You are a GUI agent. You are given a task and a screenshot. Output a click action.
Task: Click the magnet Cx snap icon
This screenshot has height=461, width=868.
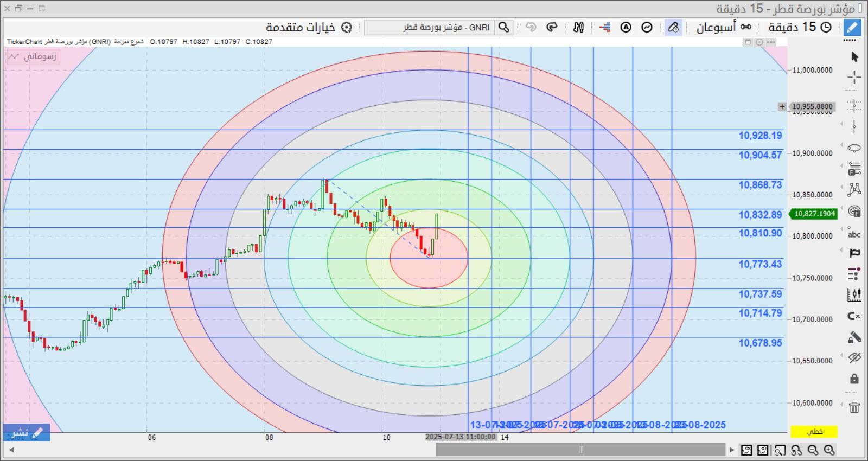[x=854, y=316]
